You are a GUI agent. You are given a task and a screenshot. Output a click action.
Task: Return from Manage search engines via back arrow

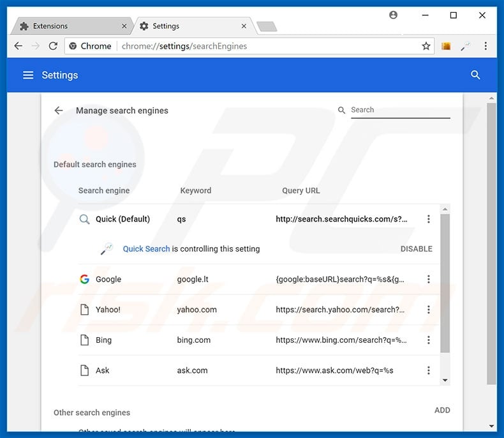tap(59, 110)
